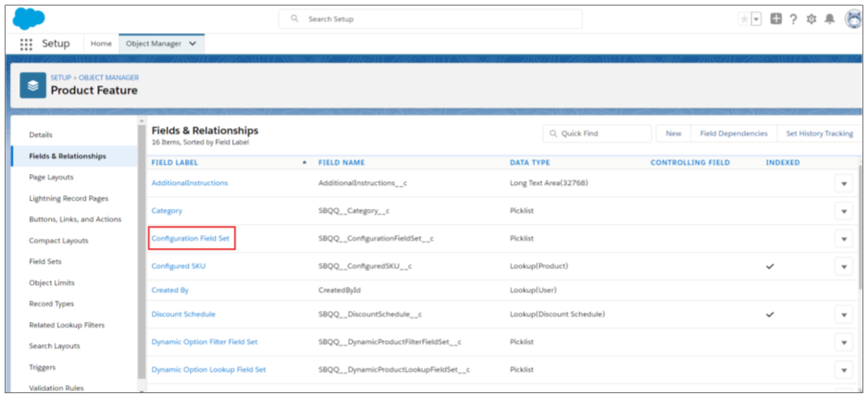Expand row actions for Configuration Field Set
This screenshot has width=868, height=396.
pyautogui.click(x=844, y=239)
